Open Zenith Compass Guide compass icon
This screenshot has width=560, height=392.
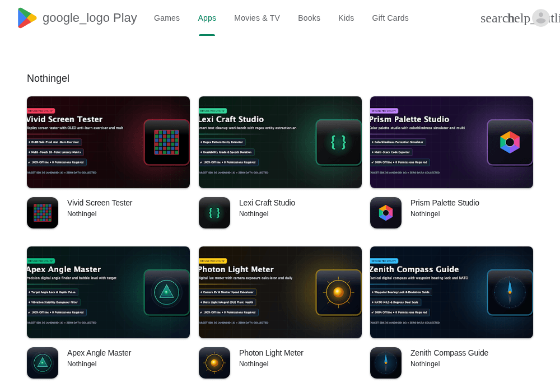click(386, 363)
